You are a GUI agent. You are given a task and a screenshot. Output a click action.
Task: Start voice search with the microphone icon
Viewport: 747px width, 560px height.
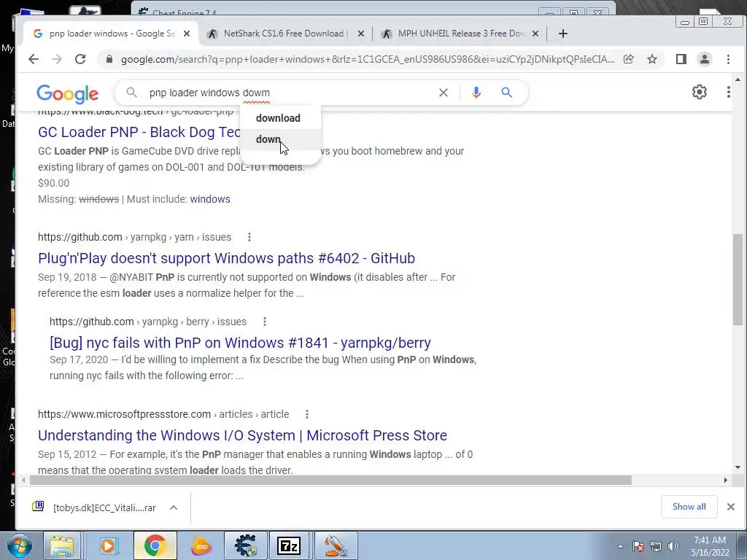coord(476,93)
